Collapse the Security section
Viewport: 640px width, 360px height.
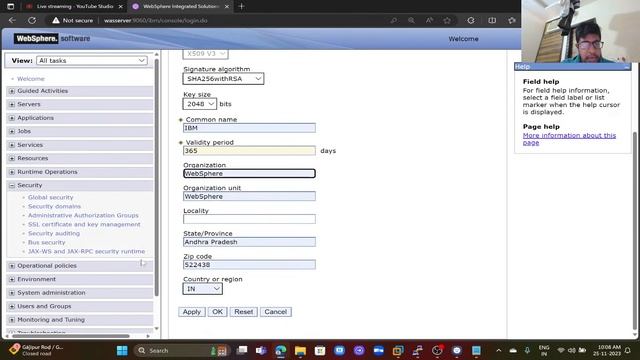(x=12, y=185)
